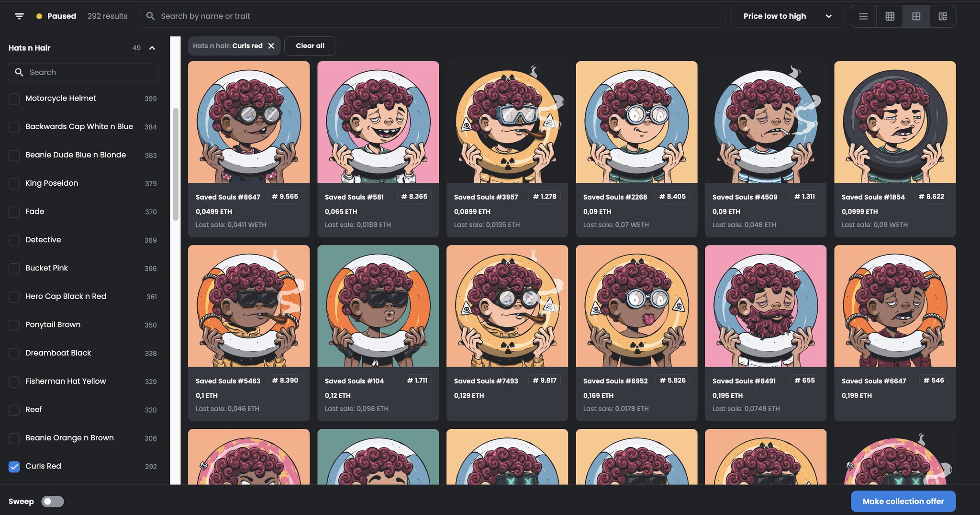The width and height of the screenshot is (980, 515).
Task: Focus the Search by name or trait field
Action: (432, 16)
